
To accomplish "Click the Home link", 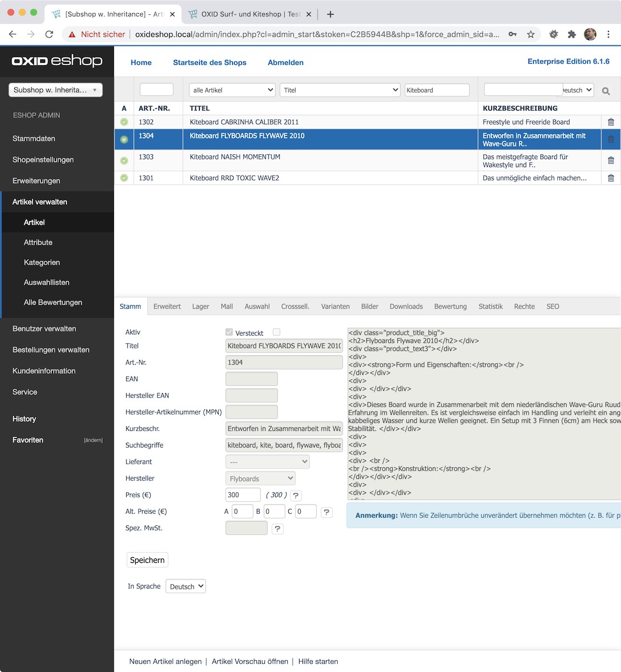I will [141, 63].
